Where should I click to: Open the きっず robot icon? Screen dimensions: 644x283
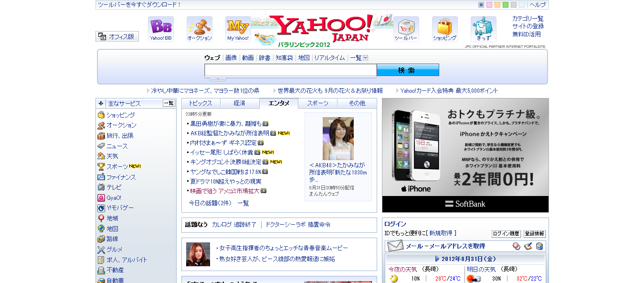pyautogui.click(x=484, y=29)
